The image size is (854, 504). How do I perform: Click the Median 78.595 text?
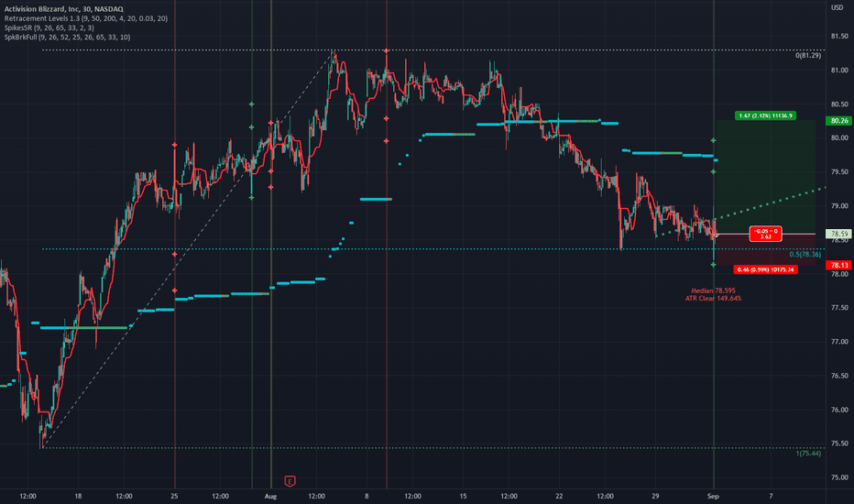(713, 291)
